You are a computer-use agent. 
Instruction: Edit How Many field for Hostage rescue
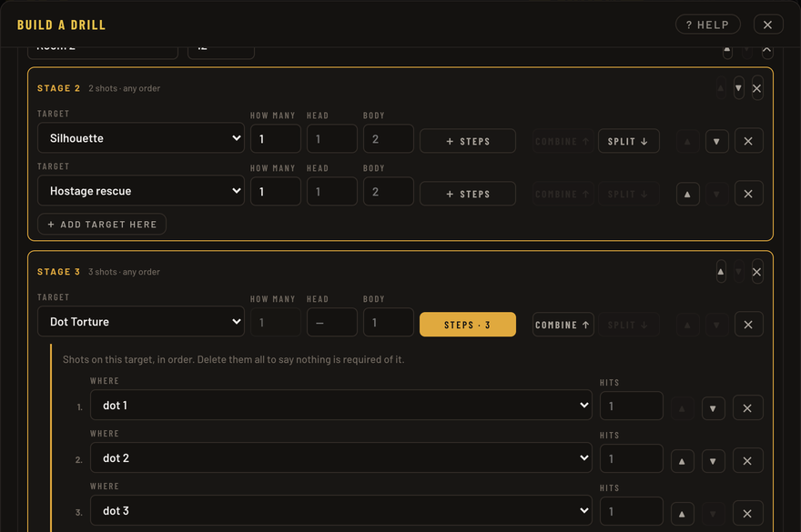(275, 192)
